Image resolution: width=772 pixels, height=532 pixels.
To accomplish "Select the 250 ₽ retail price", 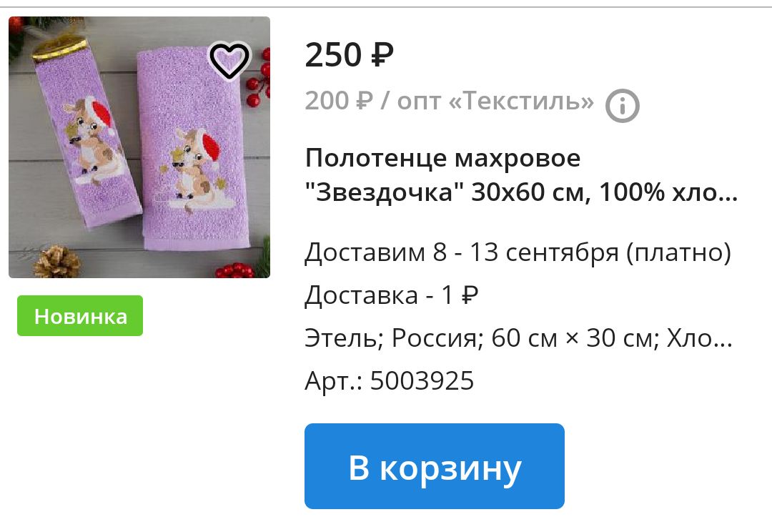I will pyautogui.click(x=350, y=54).
